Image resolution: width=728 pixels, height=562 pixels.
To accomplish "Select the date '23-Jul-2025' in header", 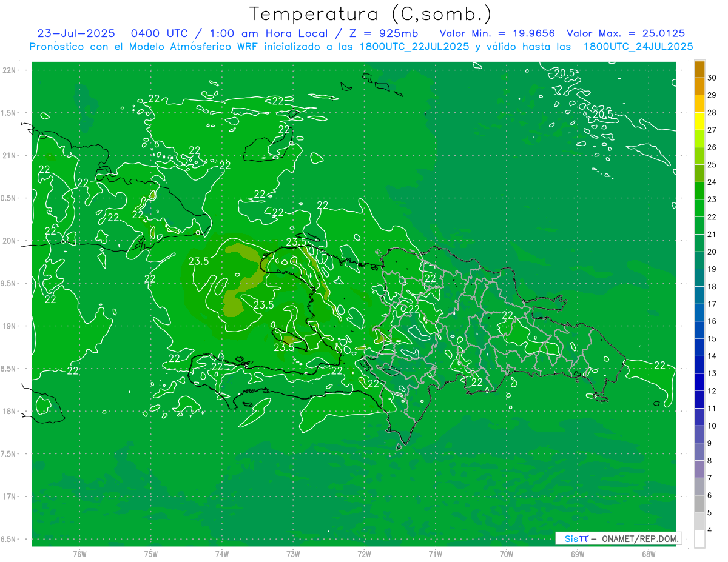I will 76,33.
